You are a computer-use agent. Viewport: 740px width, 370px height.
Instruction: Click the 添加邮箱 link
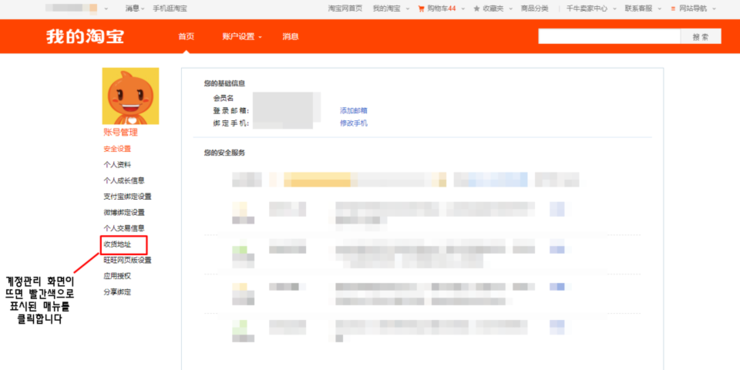click(x=353, y=110)
